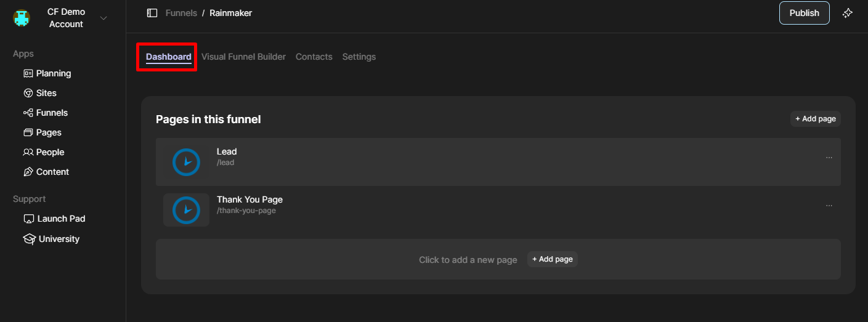Click the CF Demo Account name
Image resolution: width=868 pixels, height=322 pixels.
[x=66, y=18]
